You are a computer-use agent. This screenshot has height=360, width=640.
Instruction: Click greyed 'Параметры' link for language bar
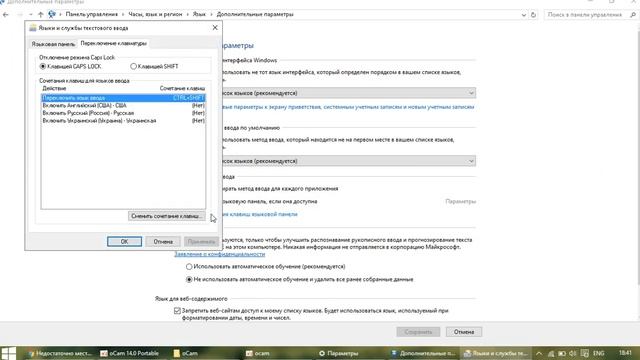(x=460, y=201)
